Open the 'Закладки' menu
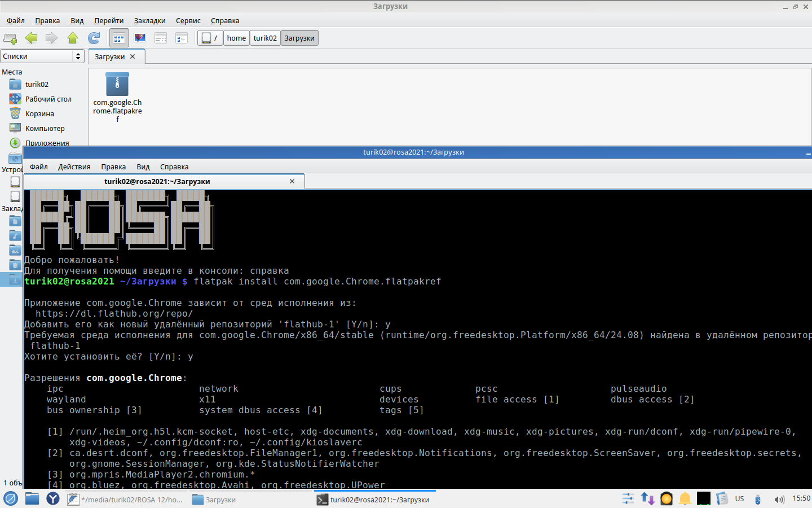Image resolution: width=812 pixels, height=508 pixels. click(150, 21)
